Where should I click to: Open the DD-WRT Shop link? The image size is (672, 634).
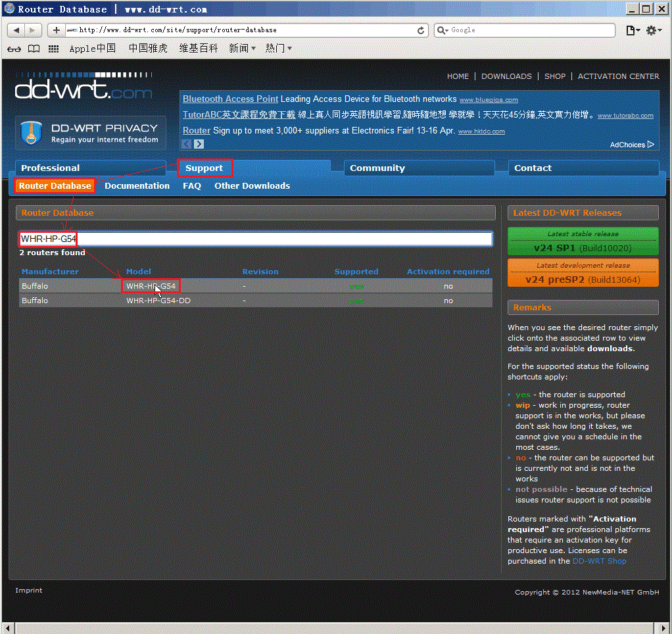(x=599, y=561)
